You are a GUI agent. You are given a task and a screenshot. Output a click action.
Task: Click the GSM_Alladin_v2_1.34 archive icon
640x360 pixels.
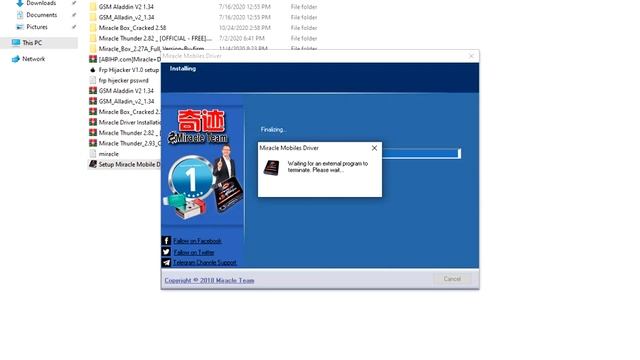click(x=93, y=102)
